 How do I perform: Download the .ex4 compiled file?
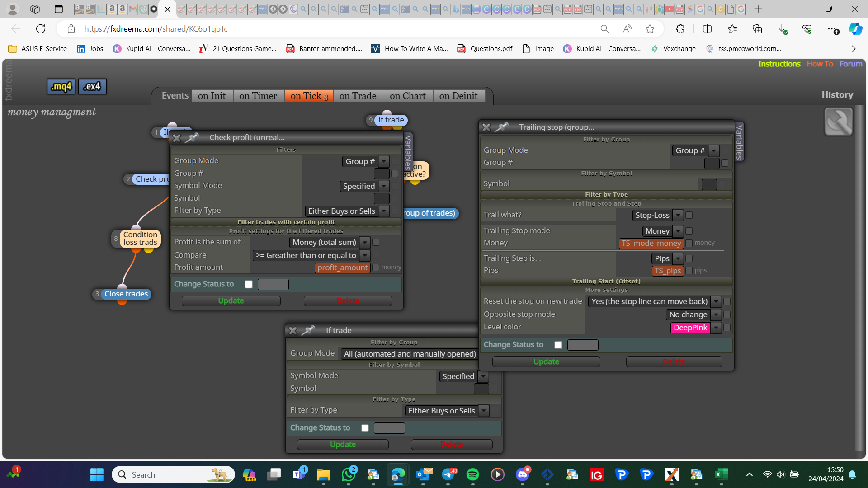point(92,86)
